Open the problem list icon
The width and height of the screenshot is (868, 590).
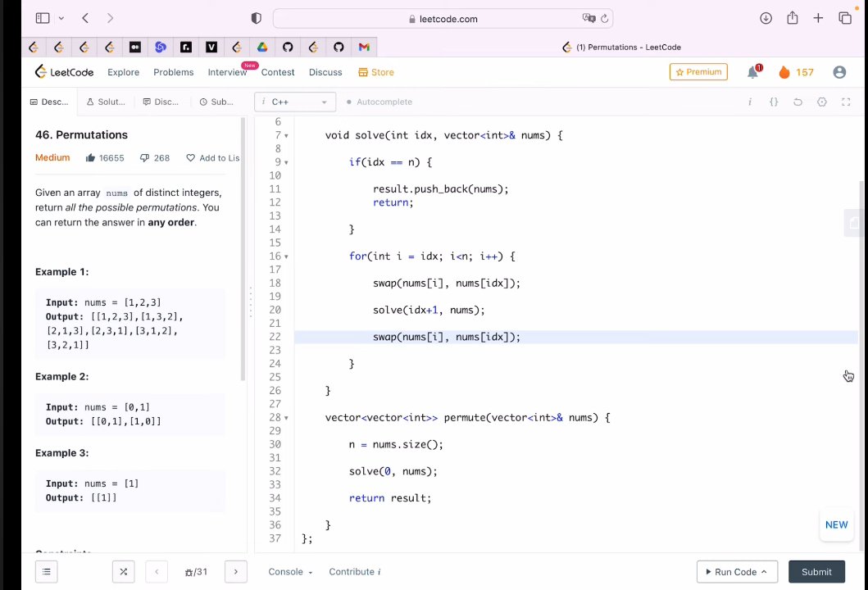click(47, 572)
